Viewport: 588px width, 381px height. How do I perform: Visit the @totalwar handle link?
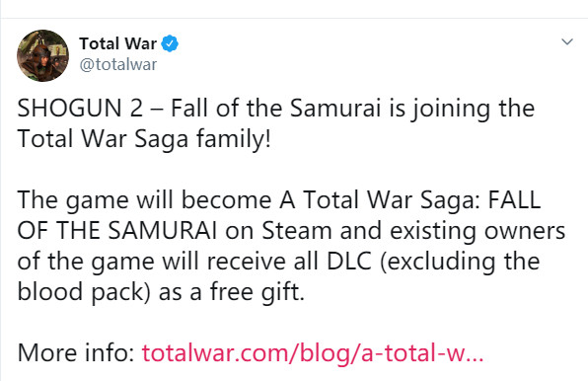tap(117, 64)
